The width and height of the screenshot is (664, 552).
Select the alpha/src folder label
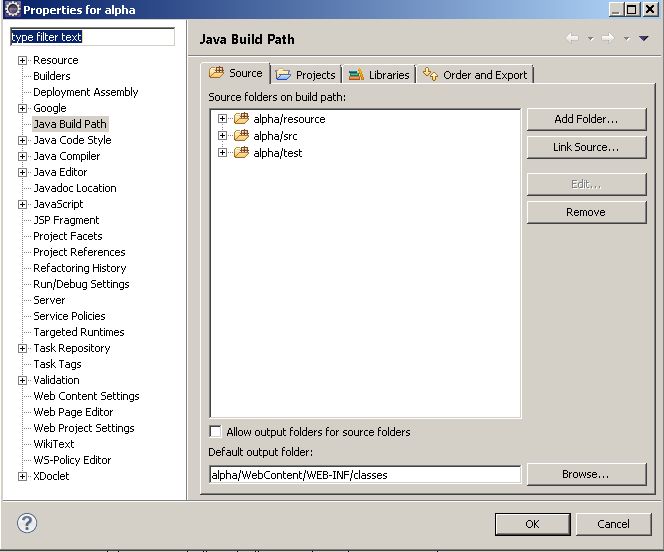point(275,136)
